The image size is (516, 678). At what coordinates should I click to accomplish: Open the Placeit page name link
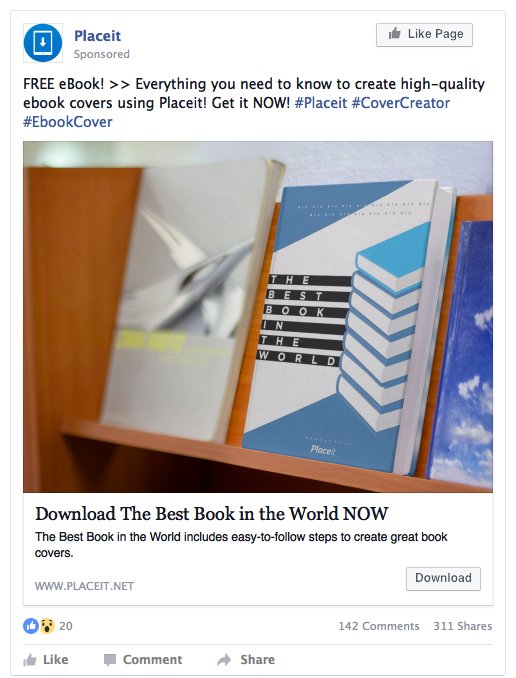(97, 36)
